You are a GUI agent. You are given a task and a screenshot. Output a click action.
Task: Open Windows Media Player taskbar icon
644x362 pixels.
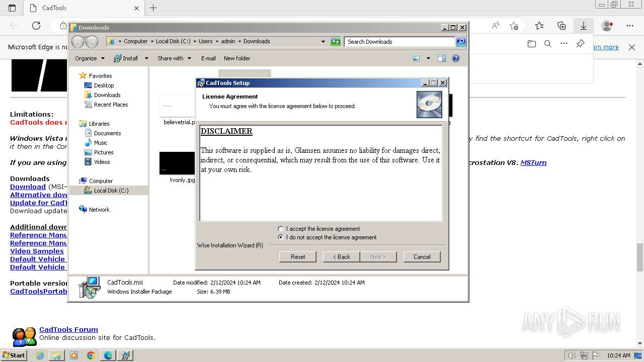pos(74,355)
